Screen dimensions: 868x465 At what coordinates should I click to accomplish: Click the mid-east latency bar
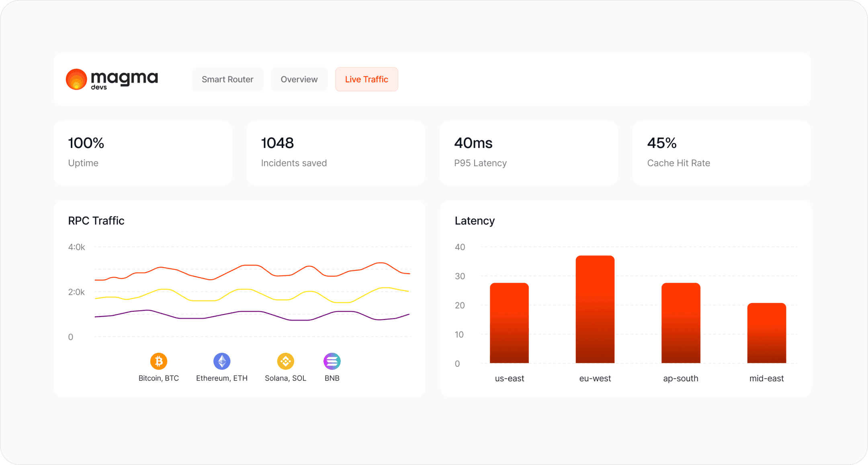click(766, 333)
